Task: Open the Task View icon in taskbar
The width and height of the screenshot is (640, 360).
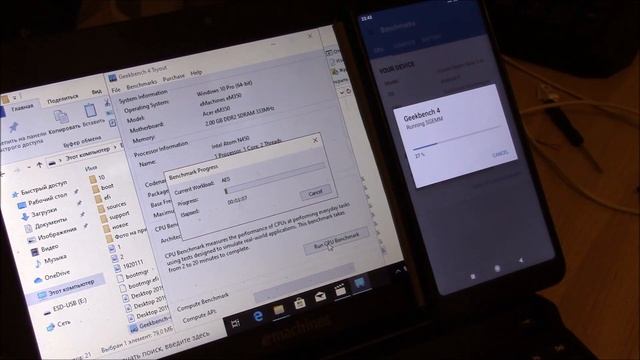Action: click(x=236, y=324)
